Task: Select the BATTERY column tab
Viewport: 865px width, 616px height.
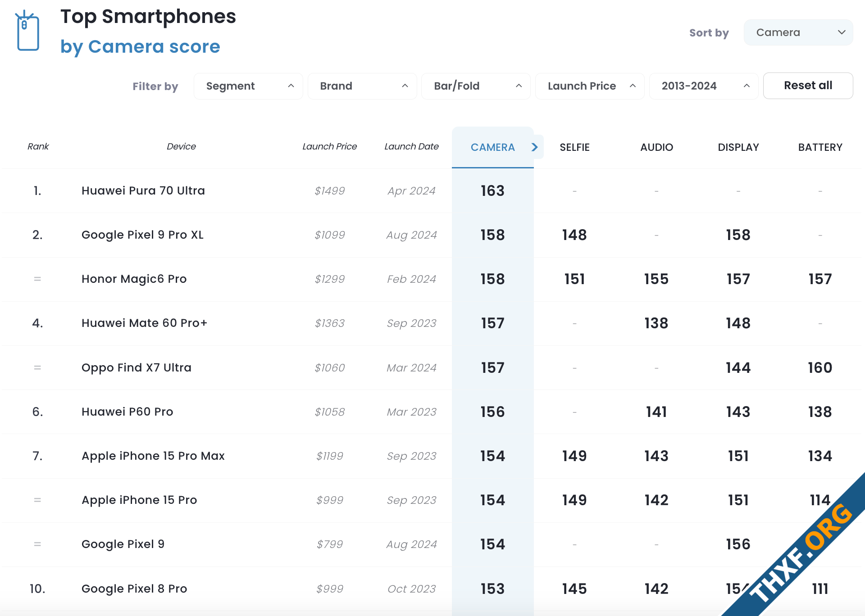Action: [x=820, y=147]
